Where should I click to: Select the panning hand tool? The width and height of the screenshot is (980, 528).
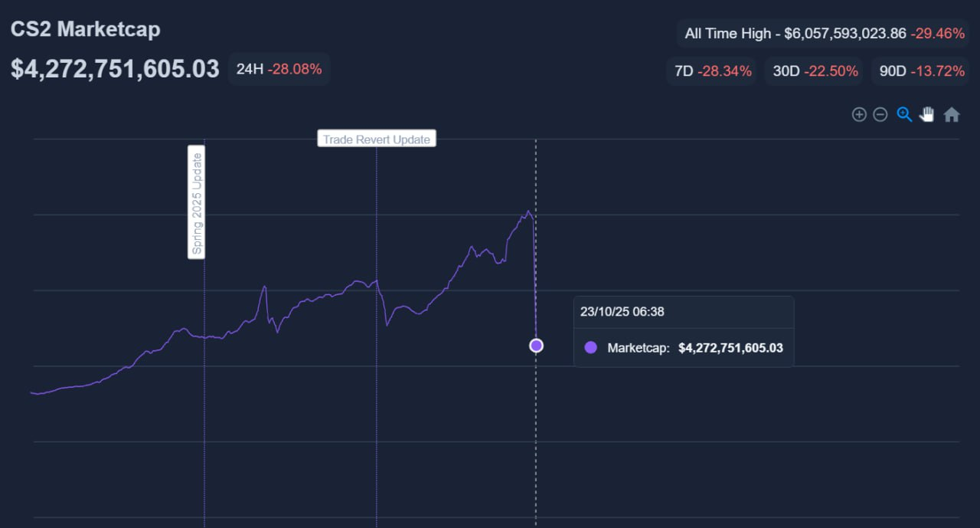[x=927, y=115]
